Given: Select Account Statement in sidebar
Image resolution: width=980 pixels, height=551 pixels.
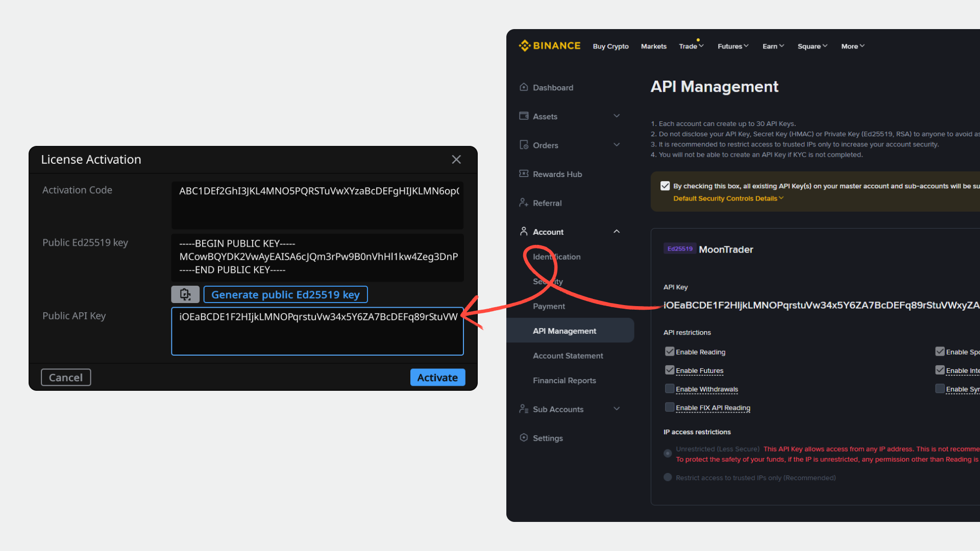Looking at the screenshot, I should 568,356.
